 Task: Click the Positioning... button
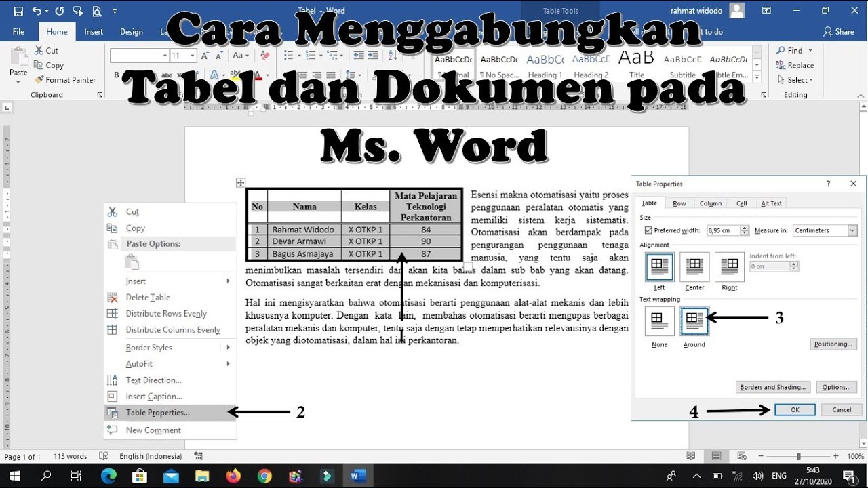coord(833,344)
